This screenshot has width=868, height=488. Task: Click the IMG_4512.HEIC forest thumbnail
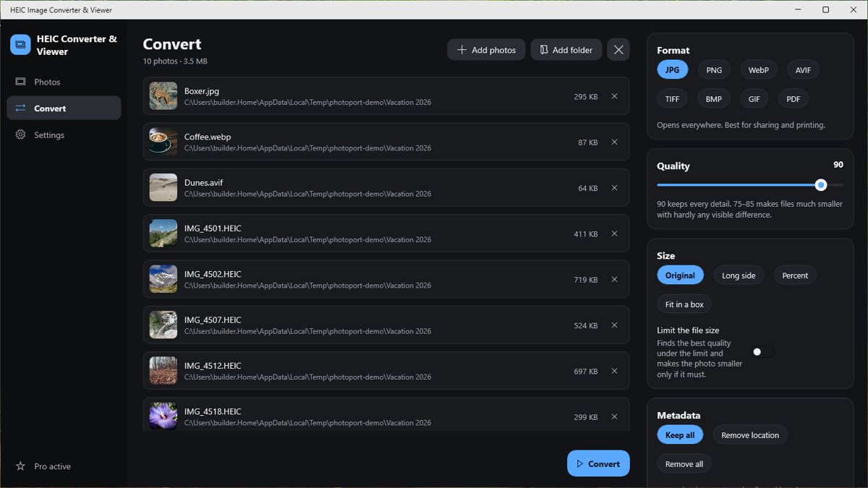click(163, 371)
